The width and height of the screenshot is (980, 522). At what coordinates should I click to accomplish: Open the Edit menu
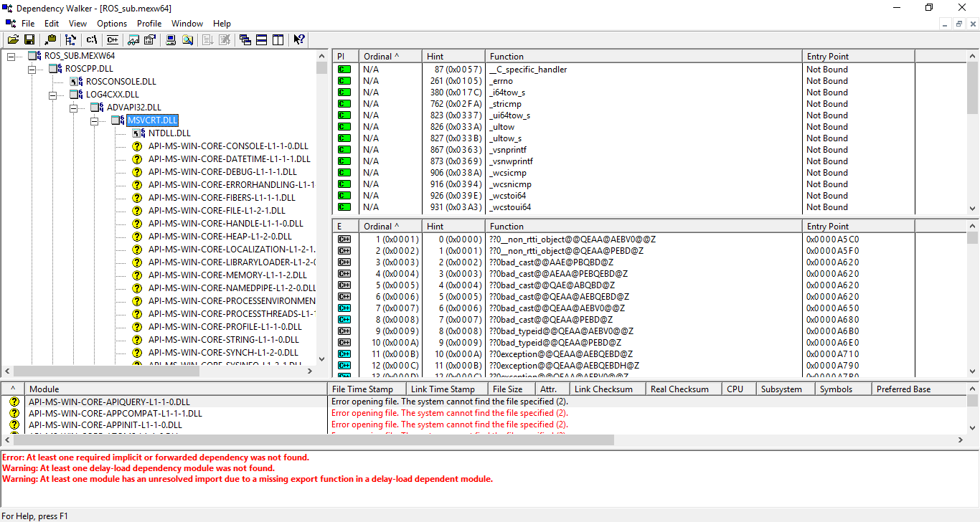click(52, 24)
